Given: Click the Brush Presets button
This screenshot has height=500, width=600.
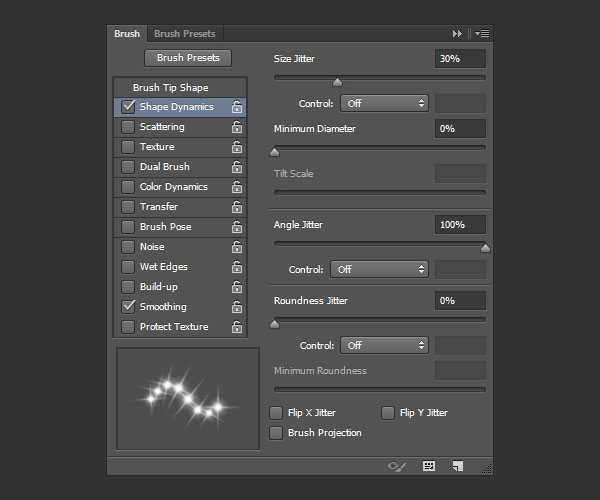Looking at the screenshot, I should 188,58.
